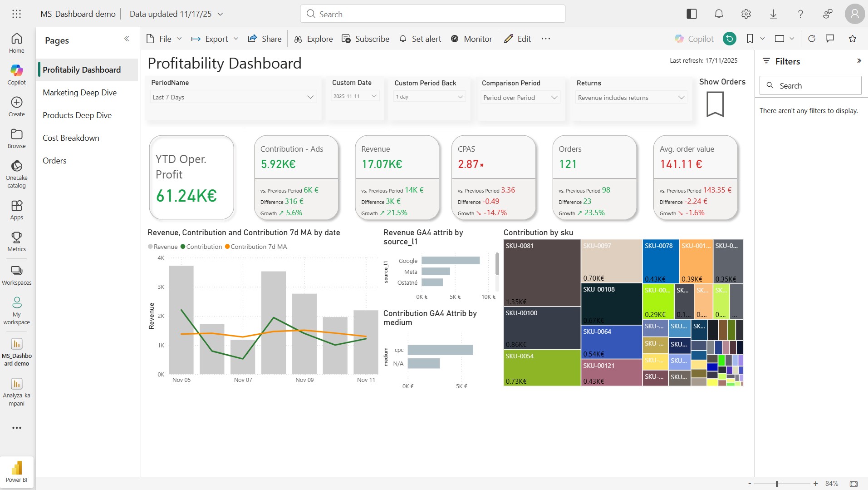
Task: Click the SKU-0081 treemap tile
Action: coord(542,272)
